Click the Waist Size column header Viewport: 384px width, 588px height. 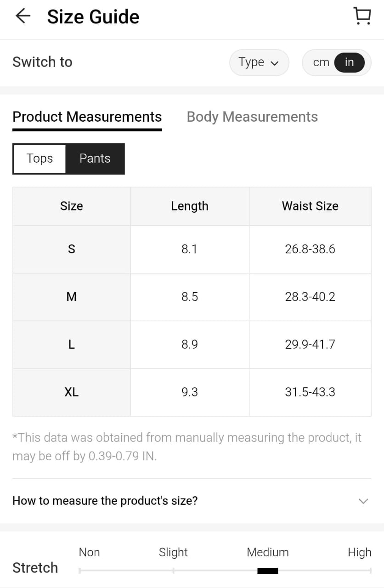tap(310, 206)
